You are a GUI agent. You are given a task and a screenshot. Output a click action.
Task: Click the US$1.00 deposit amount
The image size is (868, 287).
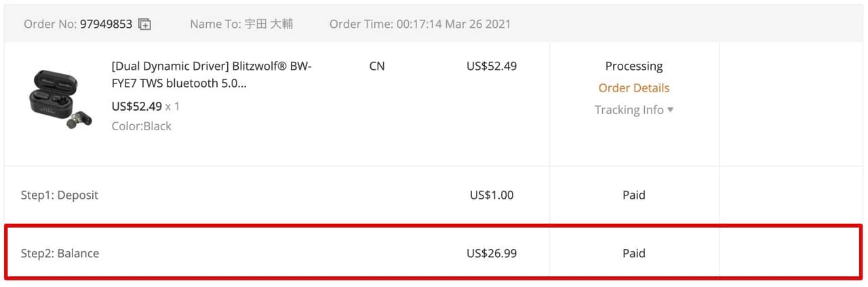click(x=492, y=195)
